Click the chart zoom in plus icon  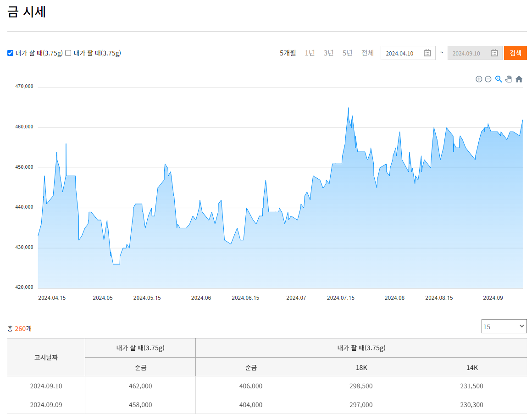(x=479, y=79)
